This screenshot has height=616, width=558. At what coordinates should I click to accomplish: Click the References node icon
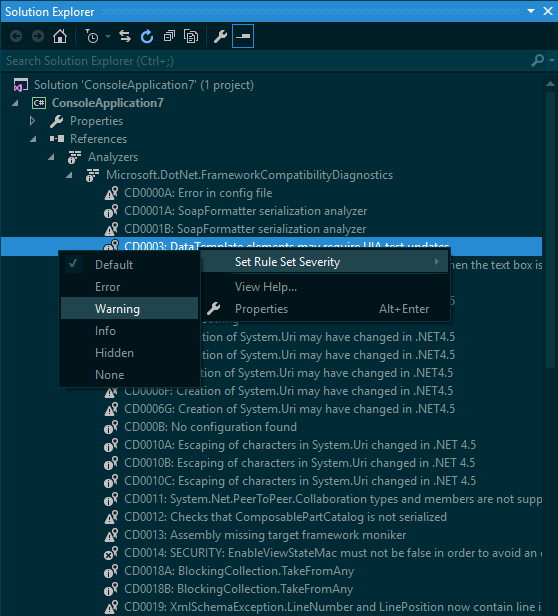pos(57,139)
